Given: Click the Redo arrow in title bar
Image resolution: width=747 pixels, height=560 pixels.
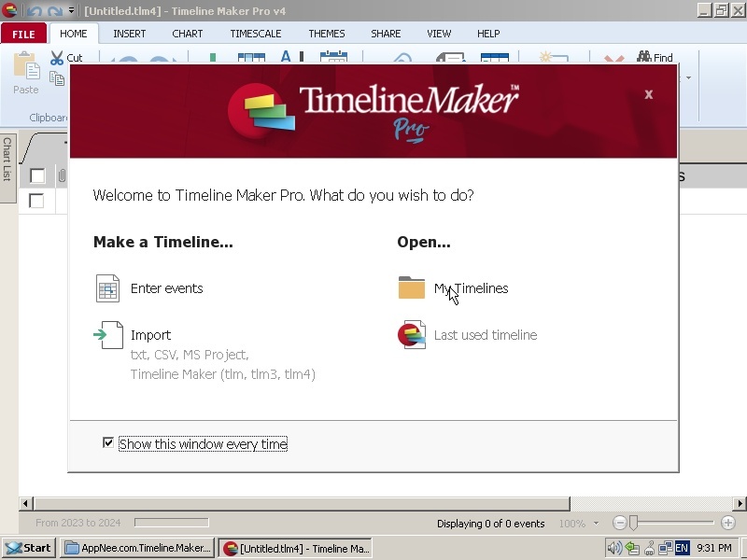Looking at the screenshot, I should (x=55, y=10).
